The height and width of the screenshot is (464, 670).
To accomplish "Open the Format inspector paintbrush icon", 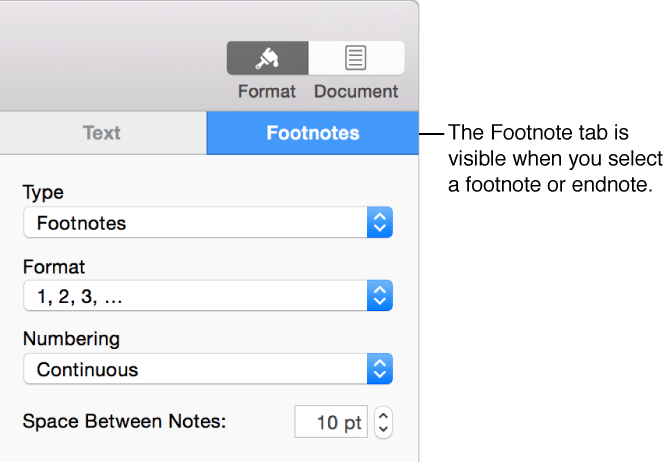I will click(267, 58).
